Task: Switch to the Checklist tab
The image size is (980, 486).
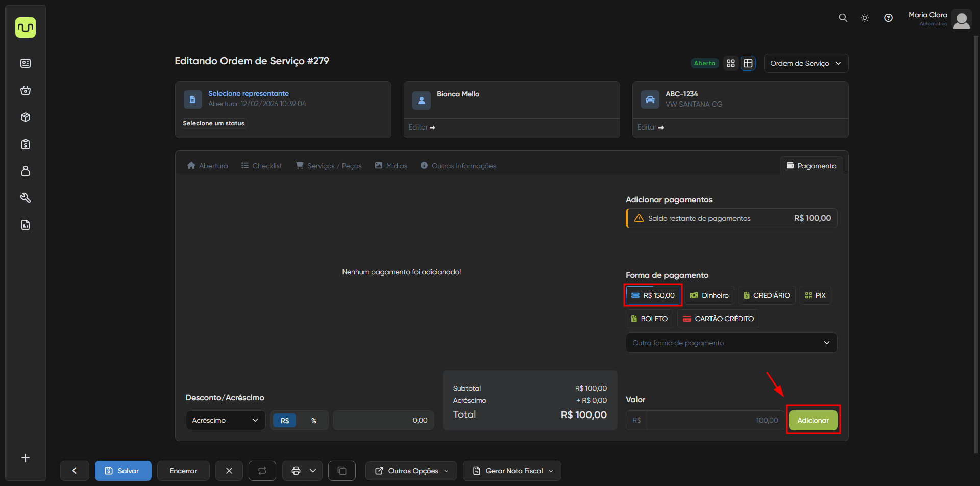Action: point(261,166)
